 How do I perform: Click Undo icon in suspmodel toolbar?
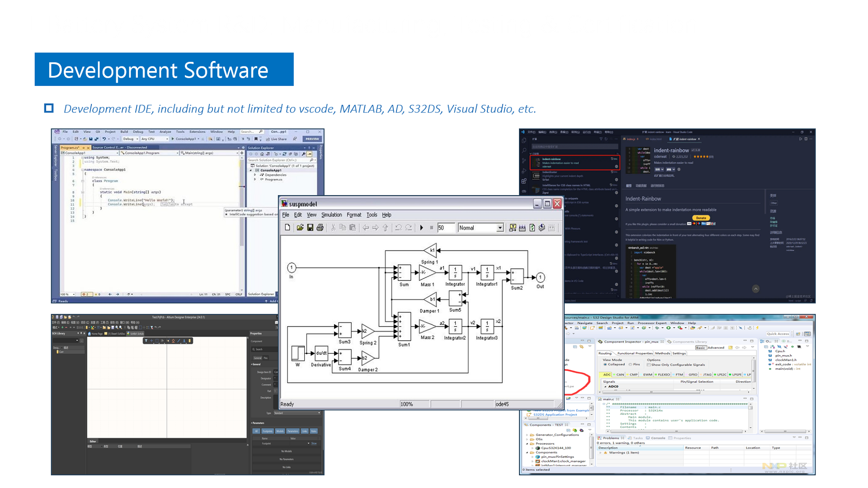click(398, 228)
